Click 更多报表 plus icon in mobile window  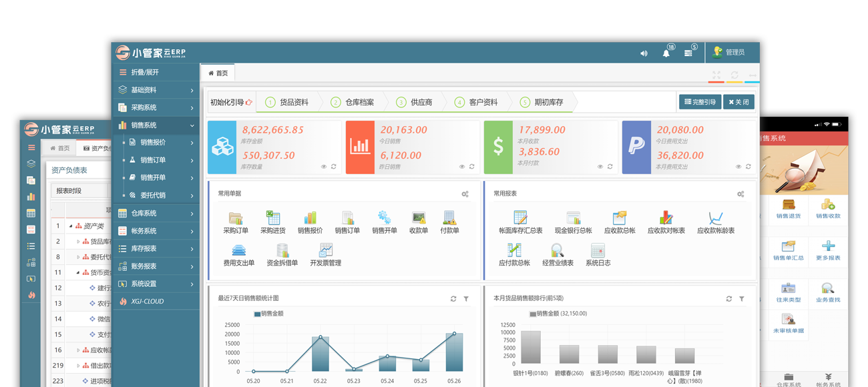pos(828,247)
